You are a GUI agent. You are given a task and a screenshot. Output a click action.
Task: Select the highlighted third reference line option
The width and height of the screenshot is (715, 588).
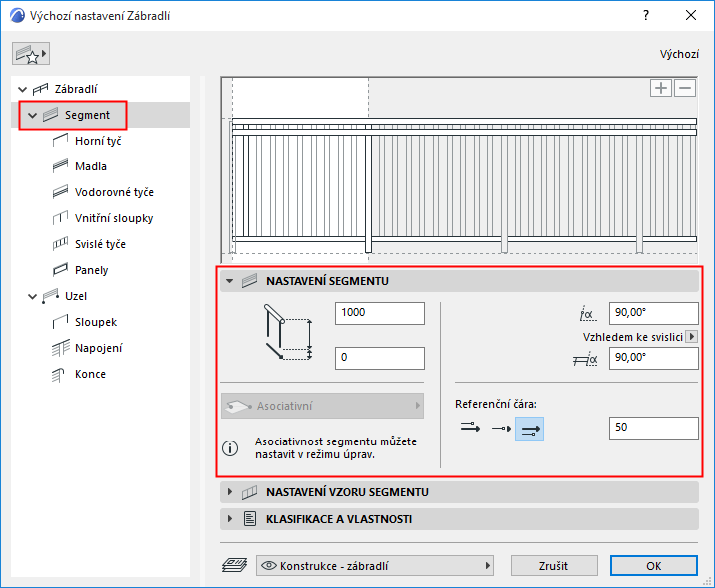tap(530, 428)
